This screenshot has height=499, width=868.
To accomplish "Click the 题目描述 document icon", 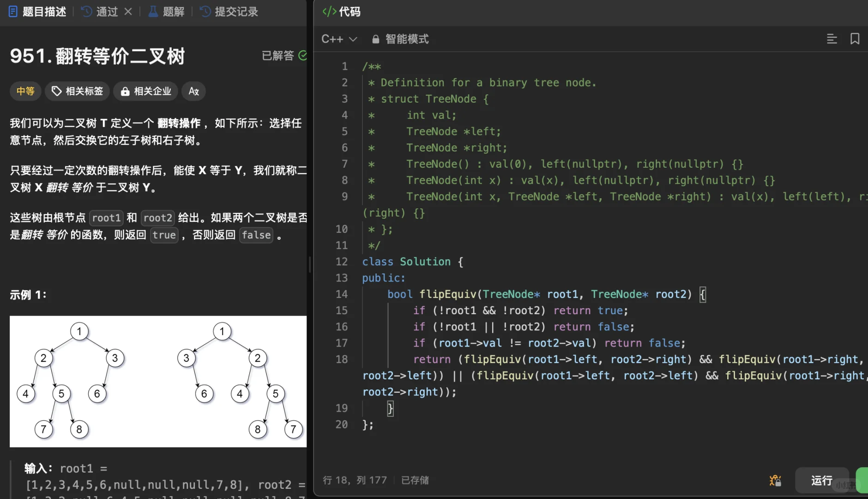I will (x=13, y=12).
